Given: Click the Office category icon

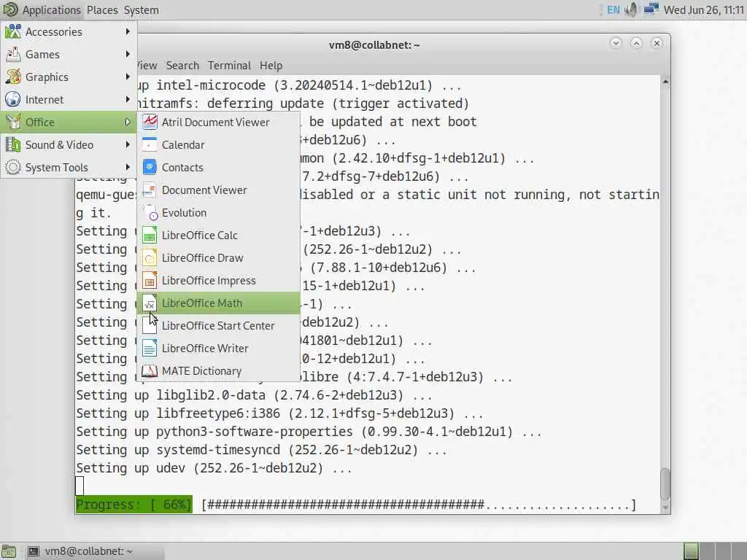Looking at the screenshot, I should point(13,122).
